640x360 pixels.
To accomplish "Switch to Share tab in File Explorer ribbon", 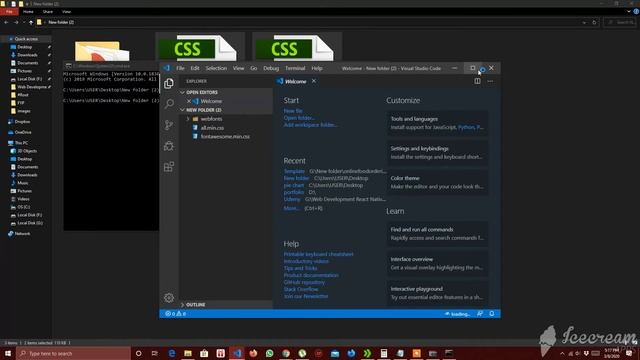I will pyautogui.click(x=48, y=11).
